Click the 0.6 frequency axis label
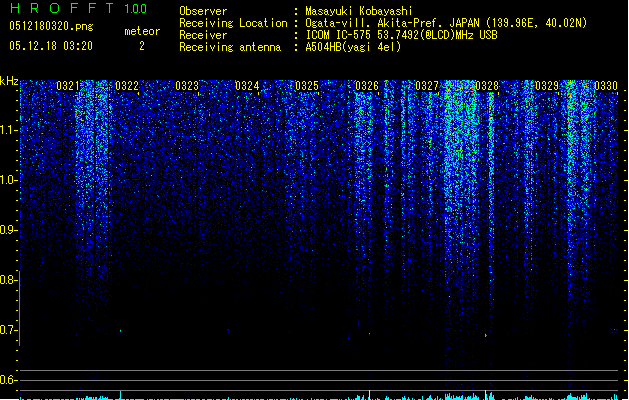This screenshot has width=629, height=400. [8, 380]
